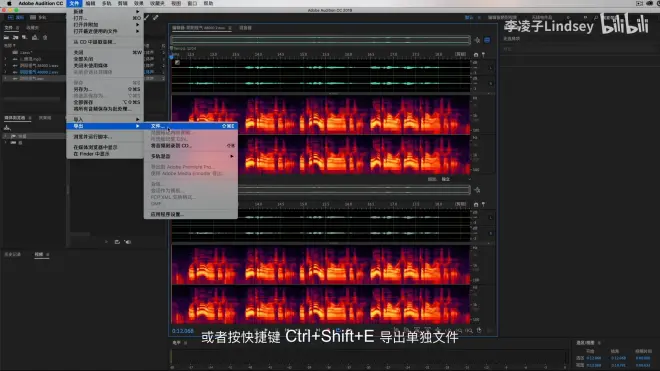Click the headphone icon right of top editor timeline
Viewport: 660px width, 371px height.
point(476,55)
